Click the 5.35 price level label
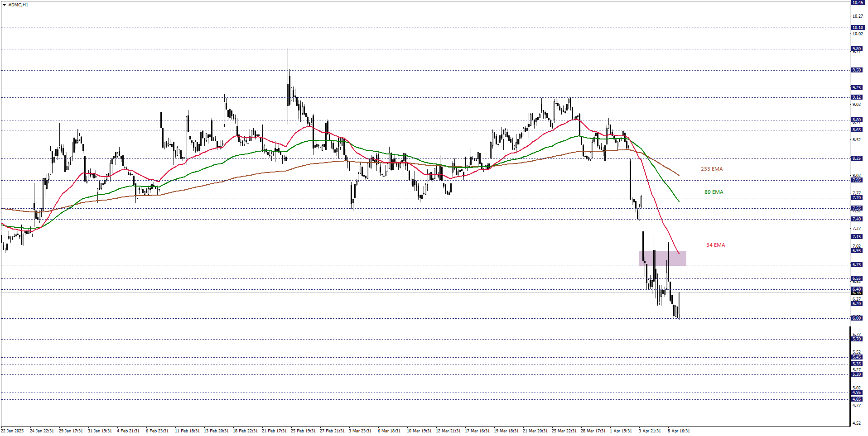The image size is (868, 436). (x=856, y=364)
